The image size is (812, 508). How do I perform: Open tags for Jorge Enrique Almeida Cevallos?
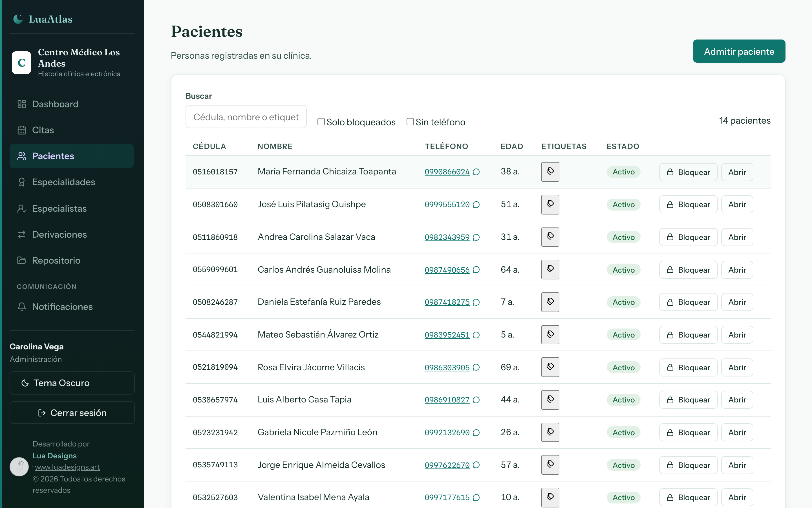[x=550, y=465]
